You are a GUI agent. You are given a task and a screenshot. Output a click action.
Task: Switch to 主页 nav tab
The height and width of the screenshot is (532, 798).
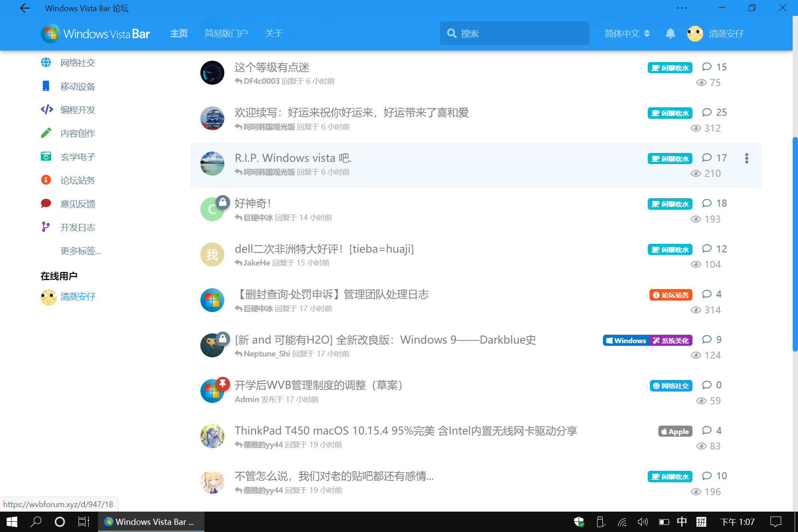[179, 33]
